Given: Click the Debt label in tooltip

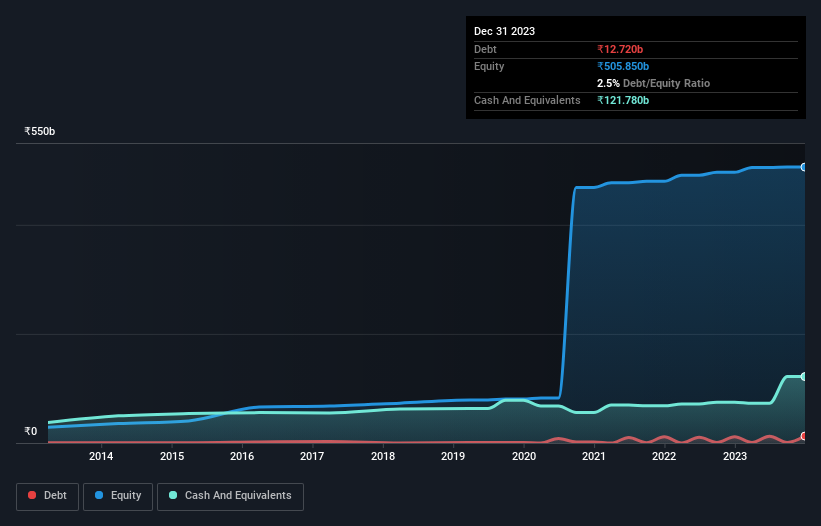Looking at the screenshot, I should 485,49.
